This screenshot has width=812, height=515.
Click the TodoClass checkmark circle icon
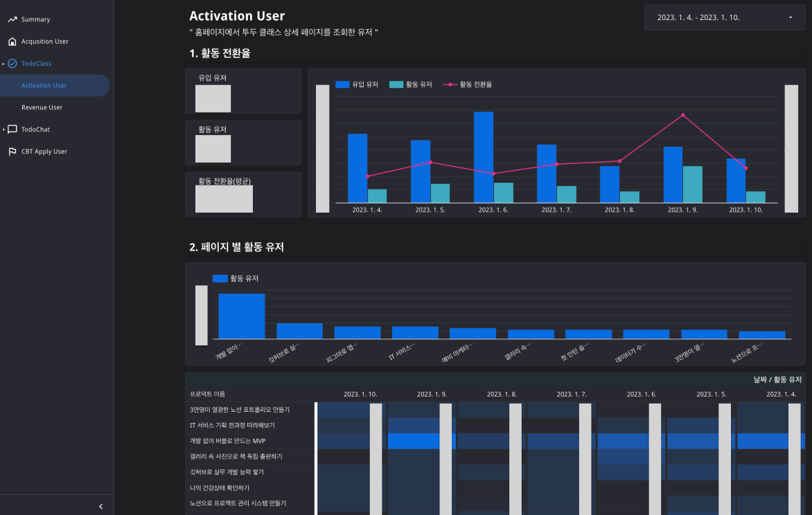pos(12,63)
